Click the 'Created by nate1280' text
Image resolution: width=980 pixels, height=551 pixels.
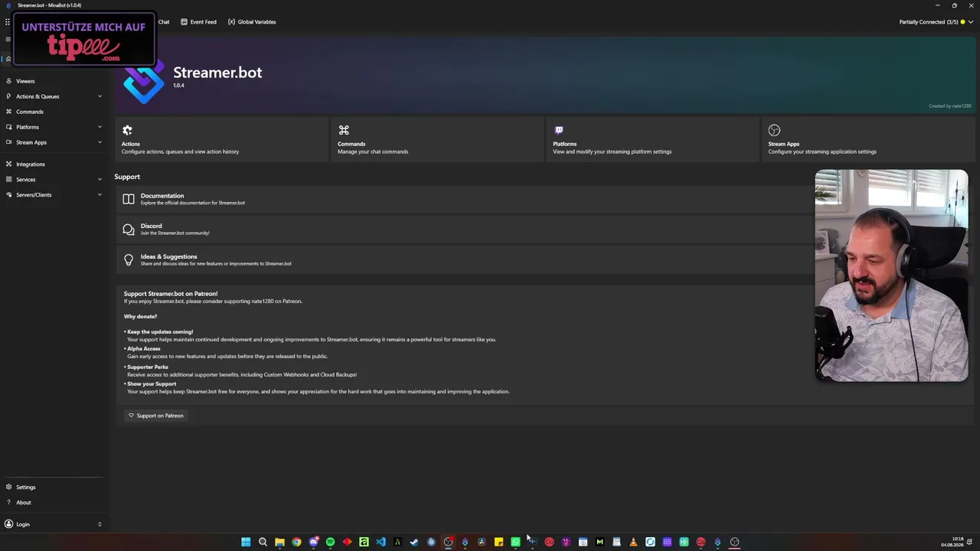pos(949,106)
